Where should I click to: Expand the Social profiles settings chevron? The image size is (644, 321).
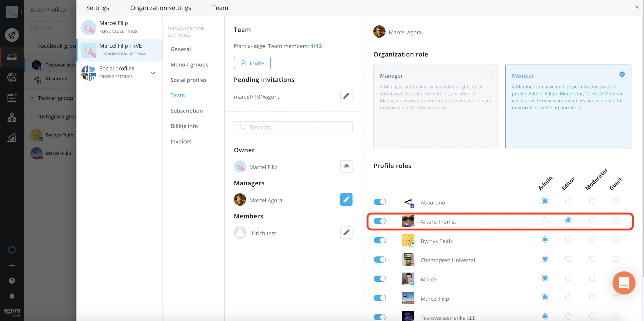pos(153,73)
